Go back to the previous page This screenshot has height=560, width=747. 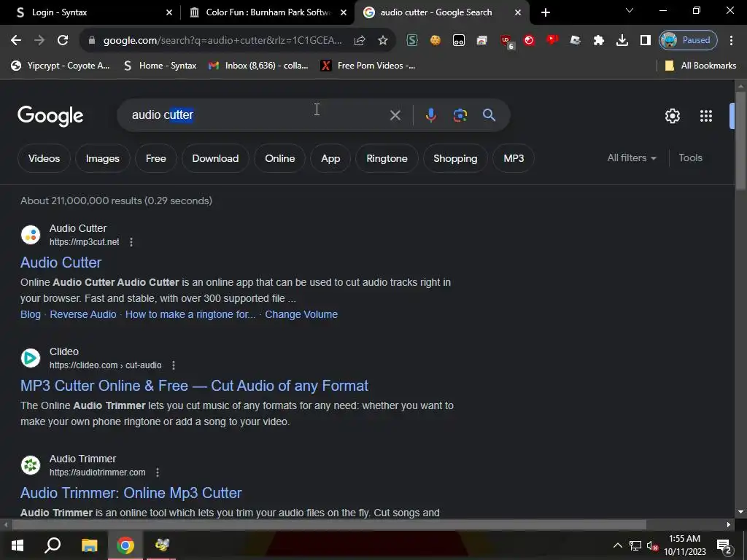tap(16, 41)
